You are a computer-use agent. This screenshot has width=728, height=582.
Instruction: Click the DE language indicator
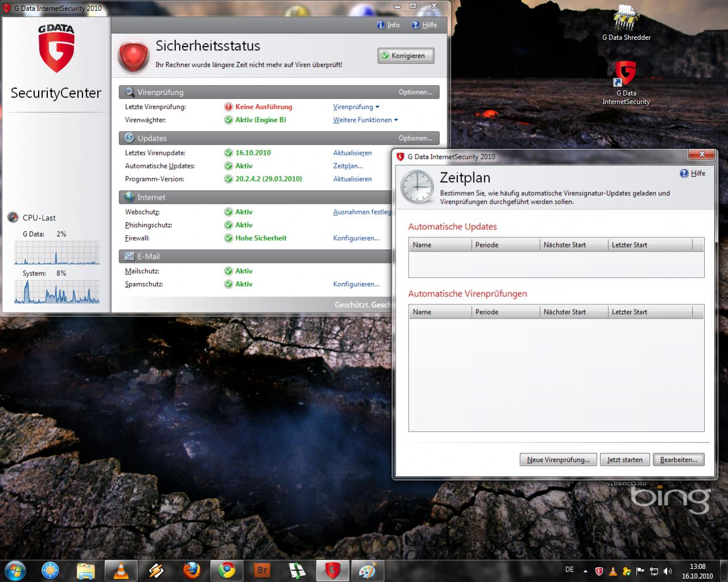coord(570,570)
